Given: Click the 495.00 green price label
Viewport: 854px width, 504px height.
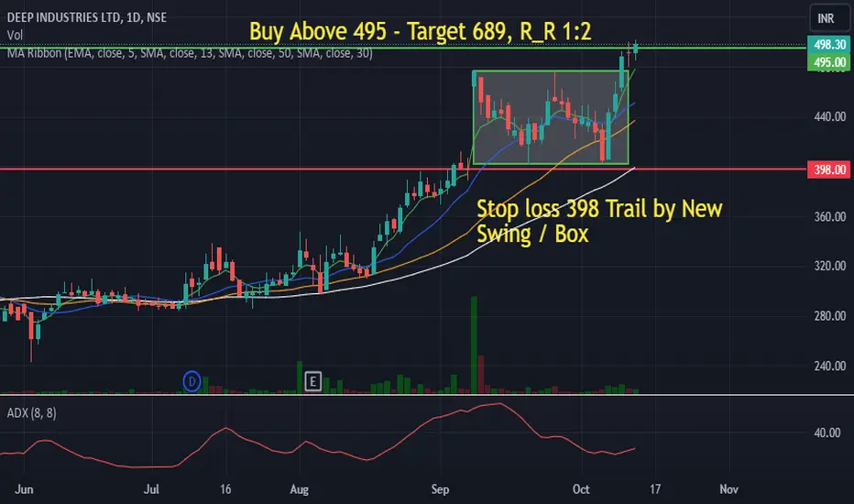Looking at the screenshot, I should point(829,62).
